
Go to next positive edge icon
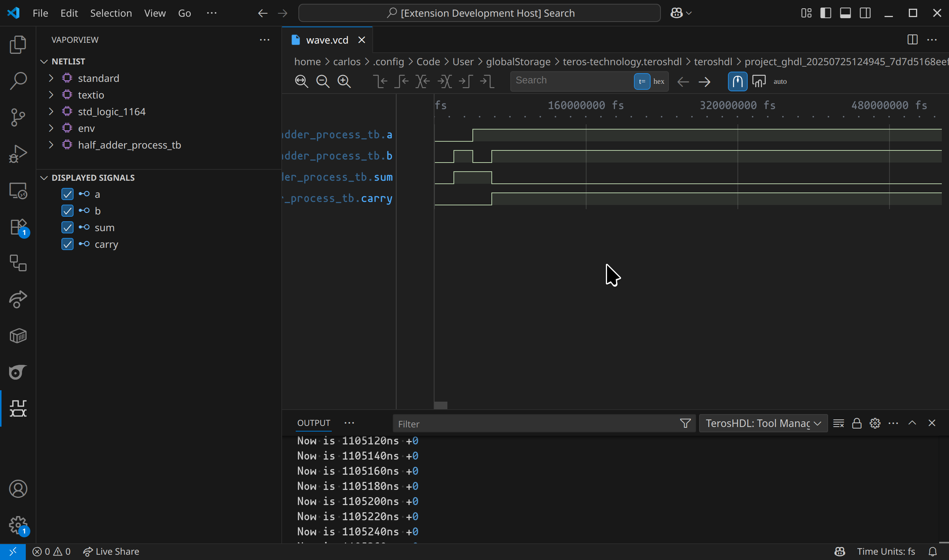tap(466, 81)
